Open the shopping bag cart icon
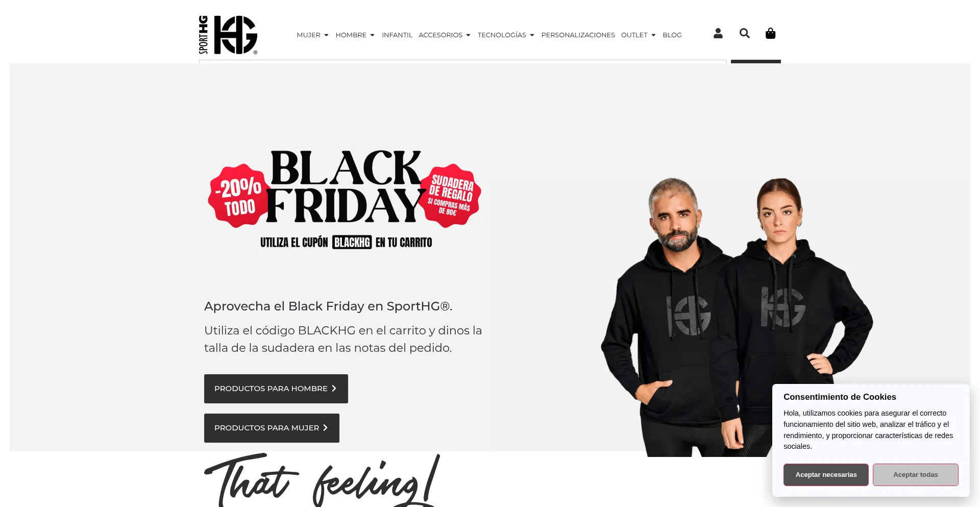 pos(770,33)
